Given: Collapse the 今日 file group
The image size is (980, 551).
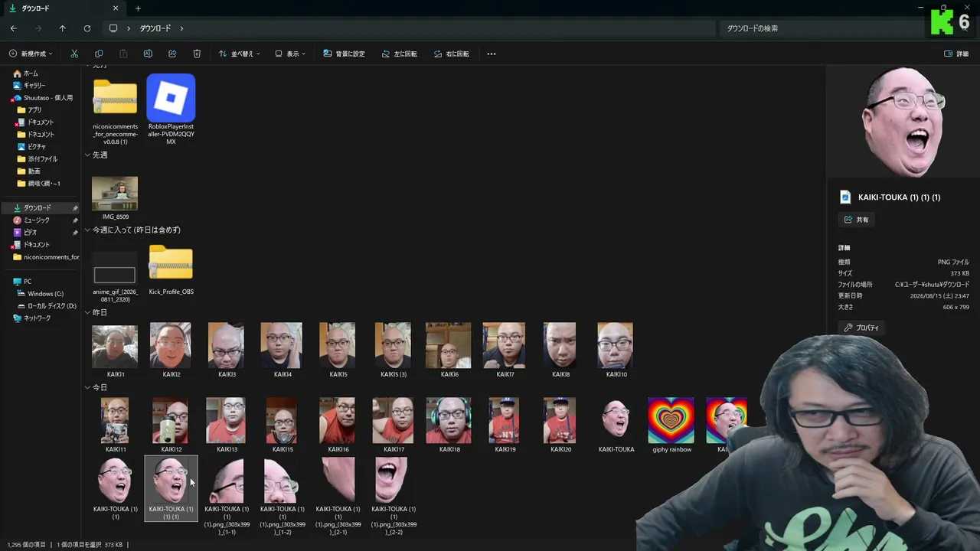Looking at the screenshot, I should (87, 387).
